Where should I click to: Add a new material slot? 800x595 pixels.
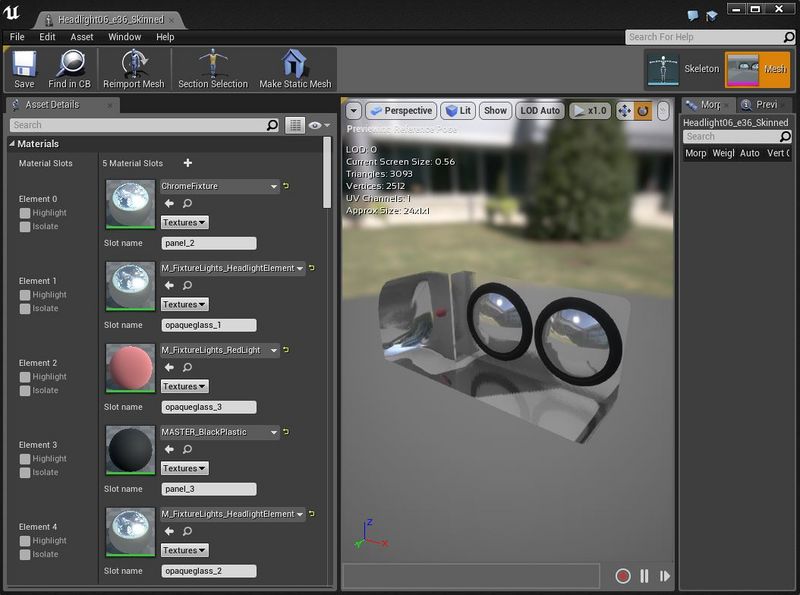coord(188,163)
